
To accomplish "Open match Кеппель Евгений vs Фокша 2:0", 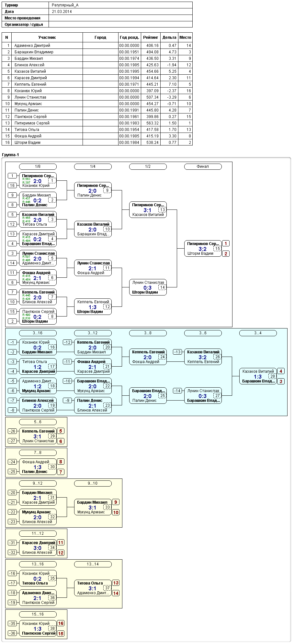I will 148,357.
